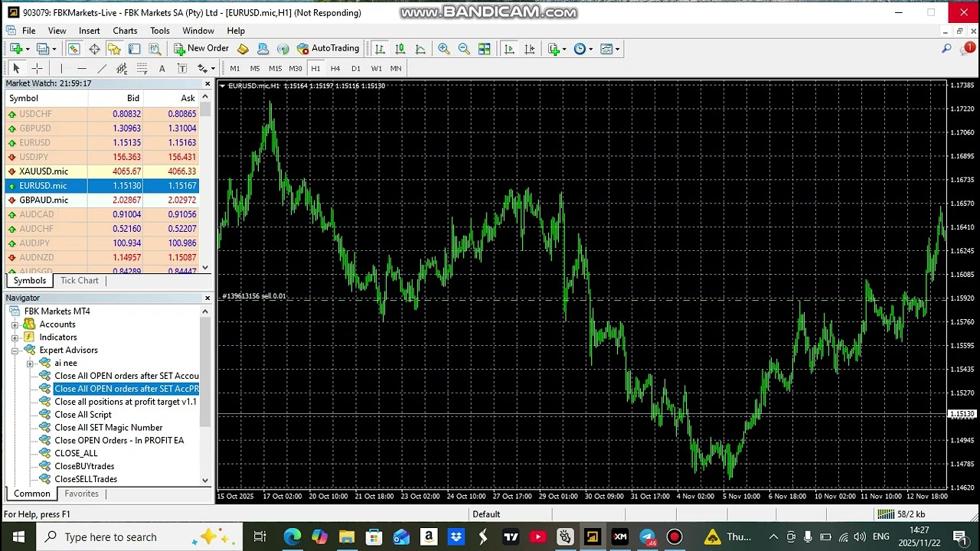The image size is (980, 551).
Task: Zoom out of the chart
Action: (464, 49)
